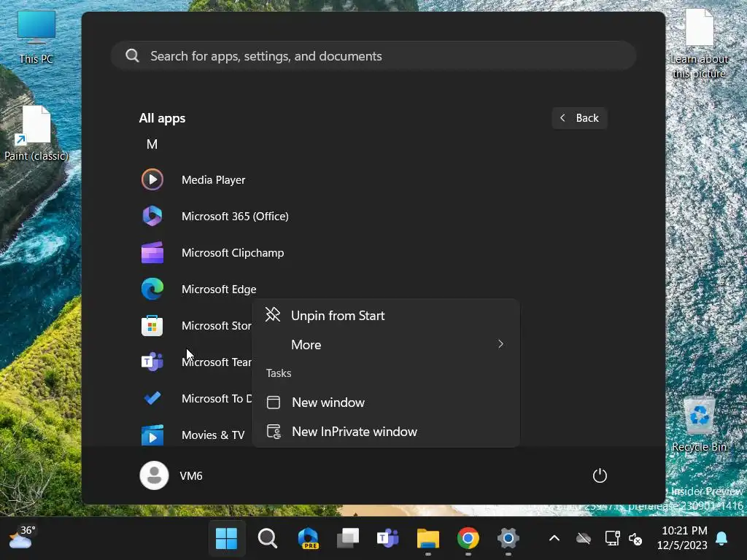Open the Microsoft Store icon in list
Image resolution: width=747 pixels, height=560 pixels.
click(152, 326)
